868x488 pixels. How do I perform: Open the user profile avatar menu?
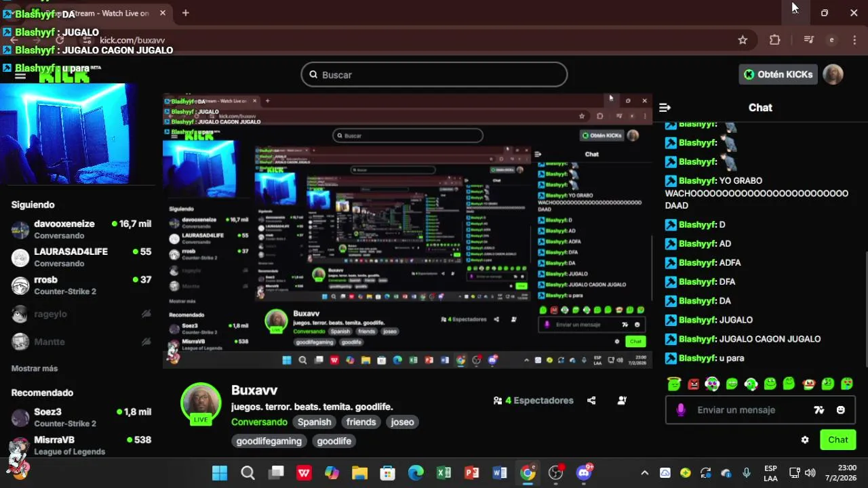tap(833, 75)
